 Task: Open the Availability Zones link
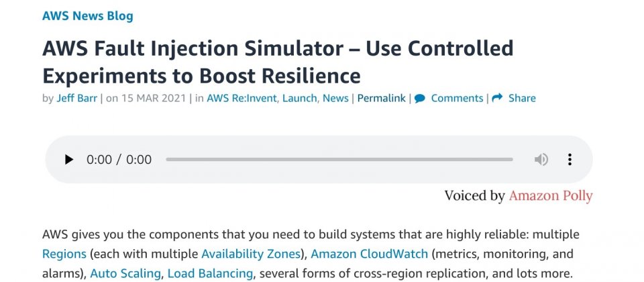click(251, 254)
